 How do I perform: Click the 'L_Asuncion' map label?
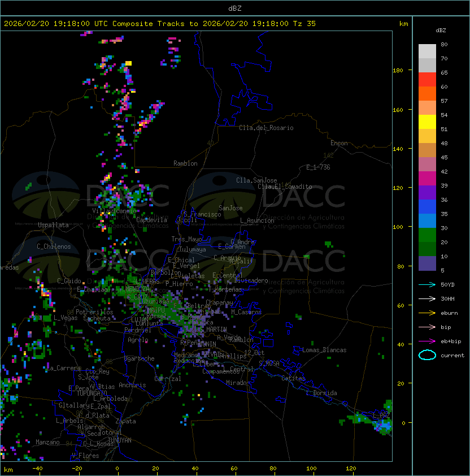[257, 220]
